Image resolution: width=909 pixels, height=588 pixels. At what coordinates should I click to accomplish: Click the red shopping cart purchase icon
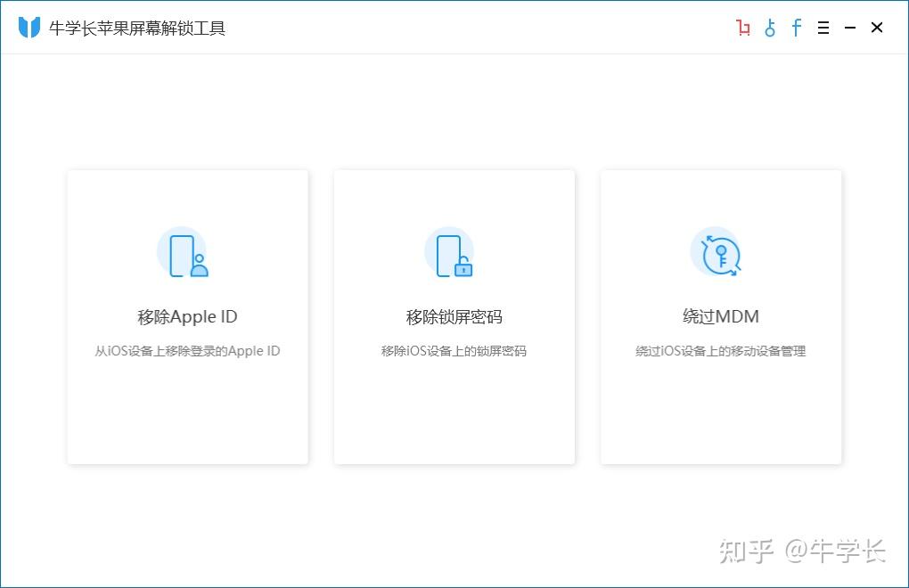pos(743,28)
